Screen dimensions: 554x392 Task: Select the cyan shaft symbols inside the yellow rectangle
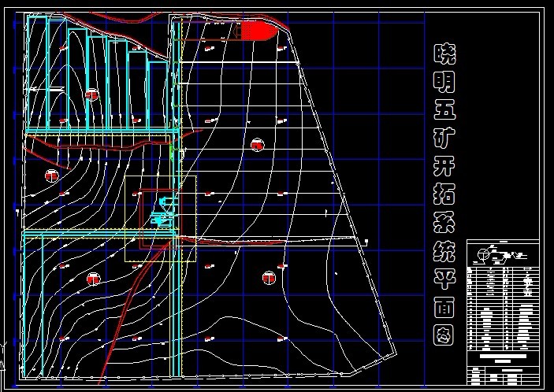(164, 211)
